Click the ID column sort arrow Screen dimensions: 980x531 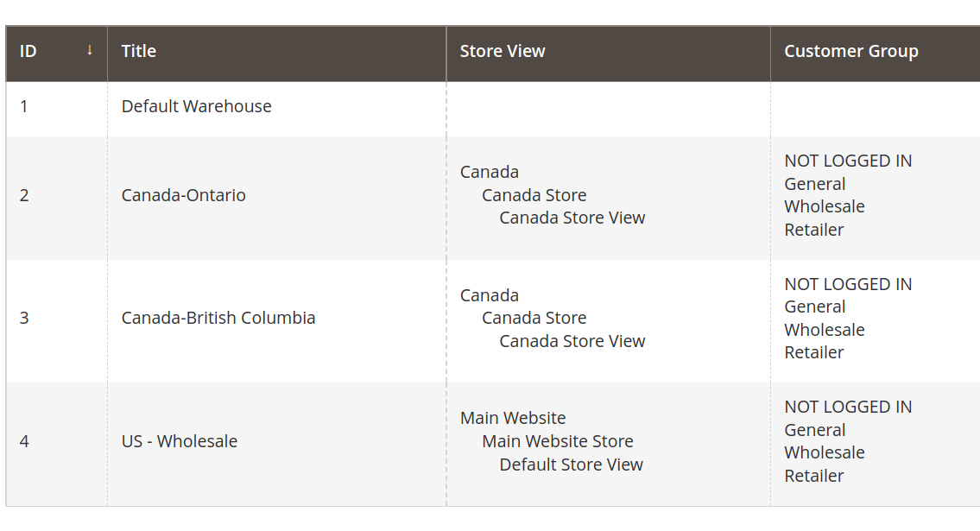(90, 51)
